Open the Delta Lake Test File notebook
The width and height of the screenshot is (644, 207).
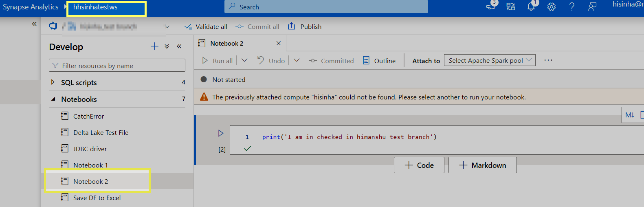(x=101, y=132)
